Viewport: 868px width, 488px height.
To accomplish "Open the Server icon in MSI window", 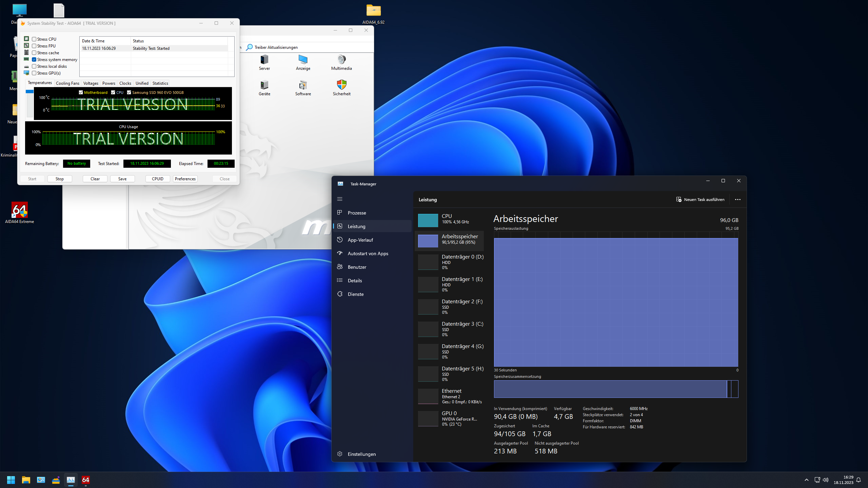I will coord(264,63).
